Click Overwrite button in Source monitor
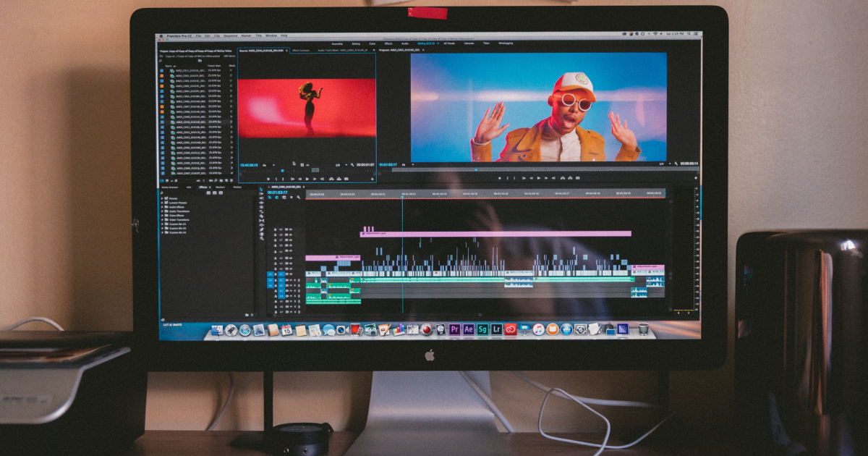This screenshot has height=456, width=868. [339, 178]
